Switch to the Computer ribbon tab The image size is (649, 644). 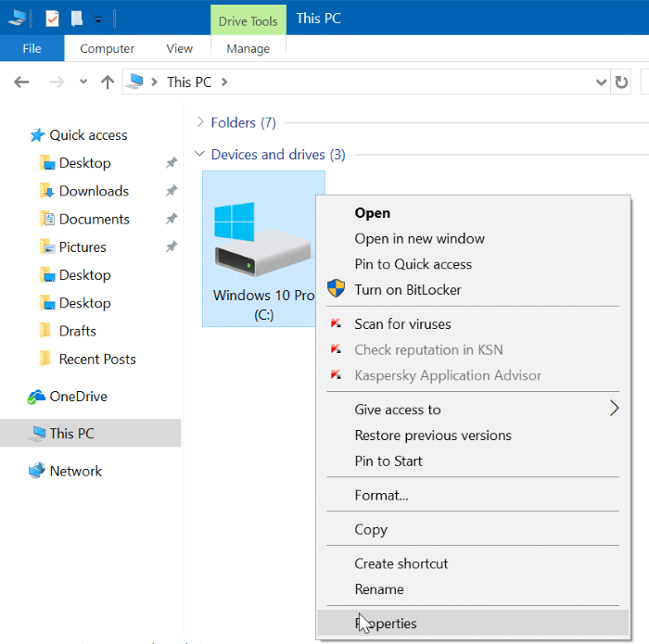pos(107,48)
